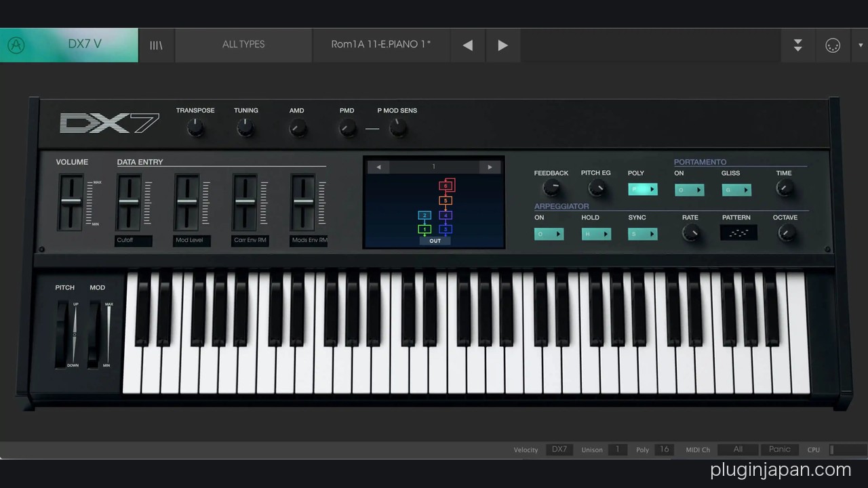Click operator 1 in algorithm display

click(x=425, y=230)
